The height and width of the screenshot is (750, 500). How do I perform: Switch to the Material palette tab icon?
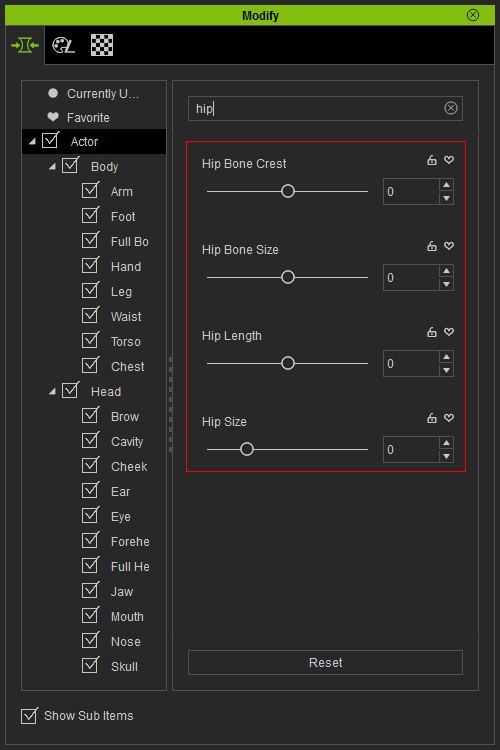63,45
